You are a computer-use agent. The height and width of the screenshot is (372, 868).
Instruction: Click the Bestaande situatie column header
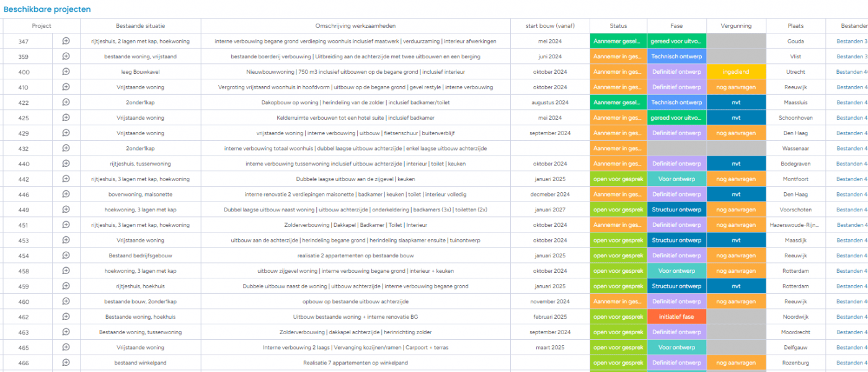click(x=141, y=26)
